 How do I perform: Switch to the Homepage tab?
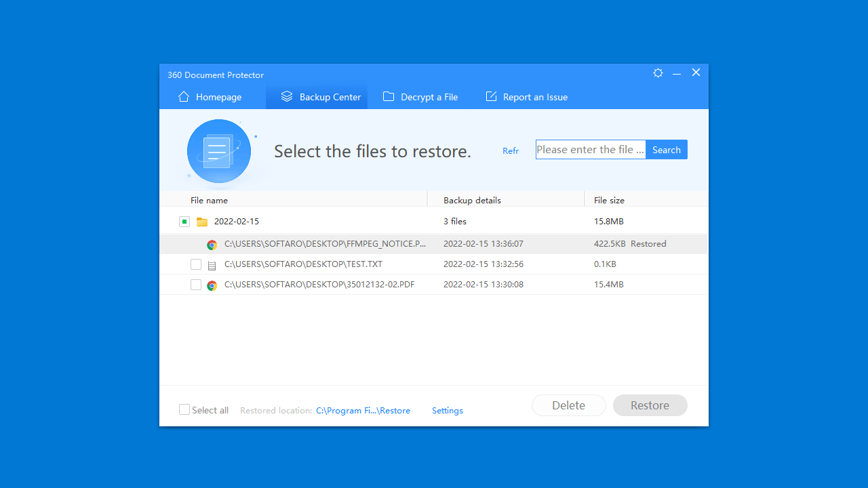coord(210,97)
